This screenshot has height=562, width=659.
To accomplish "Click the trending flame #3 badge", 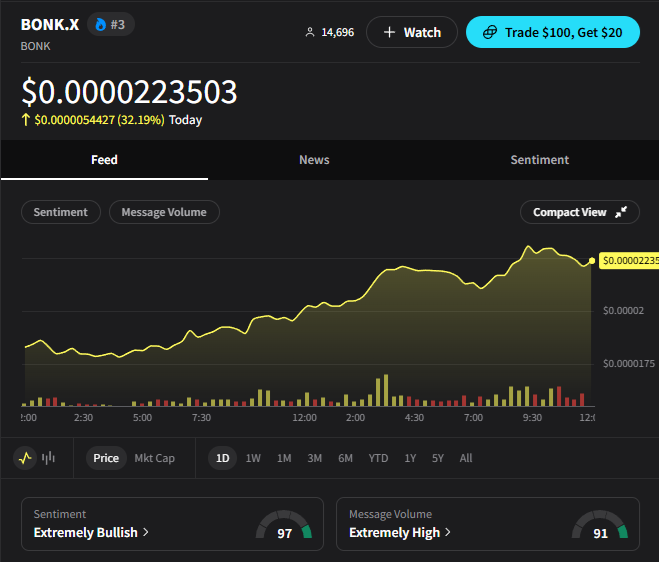I will [x=111, y=24].
